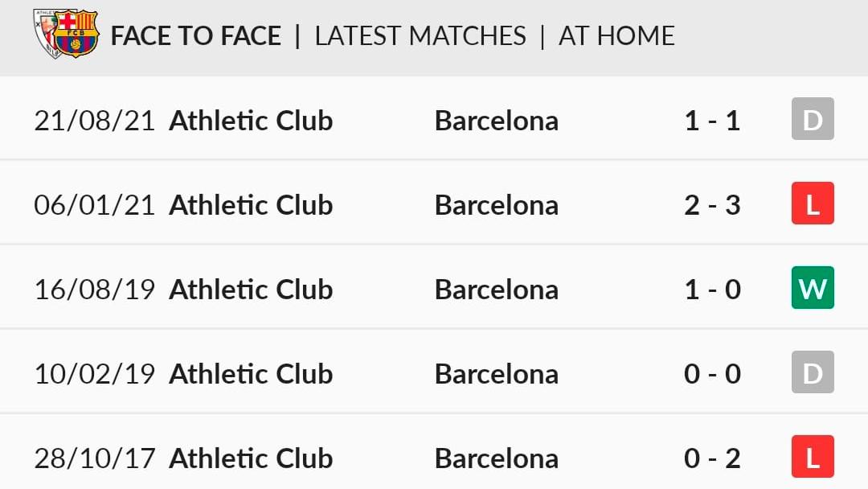868x489 pixels.
Task: Switch to the FACE TO FACE tab
Action: point(196,36)
